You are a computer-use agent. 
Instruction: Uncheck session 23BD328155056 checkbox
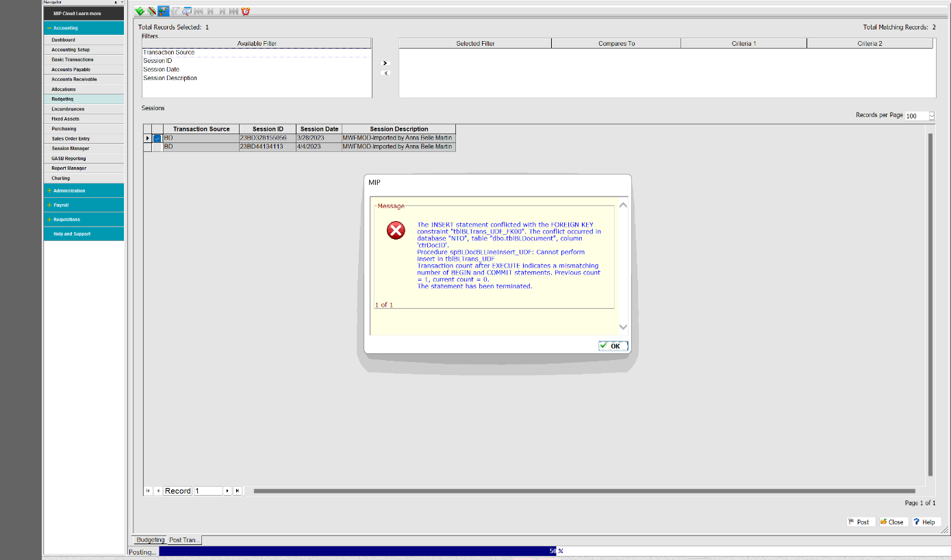tap(157, 138)
